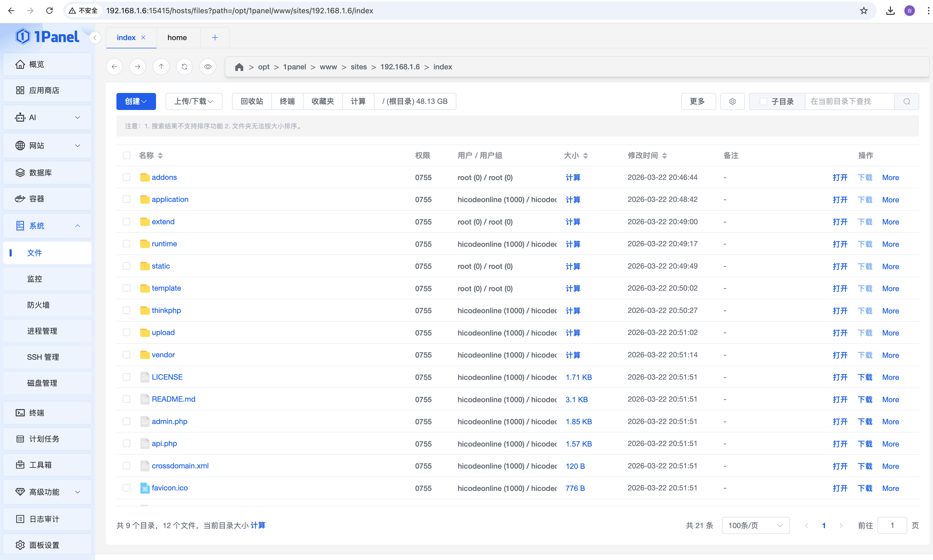
Task: Enable the 子目录 subdirectory checkbox
Action: pyautogui.click(x=763, y=101)
